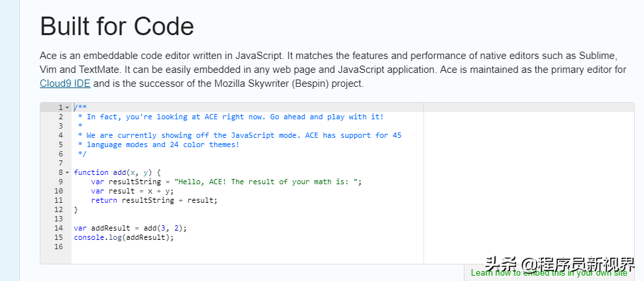This screenshot has height=281, width=644.
Task: Click the 'Built for Code' heading
Action: pos(117,27)
